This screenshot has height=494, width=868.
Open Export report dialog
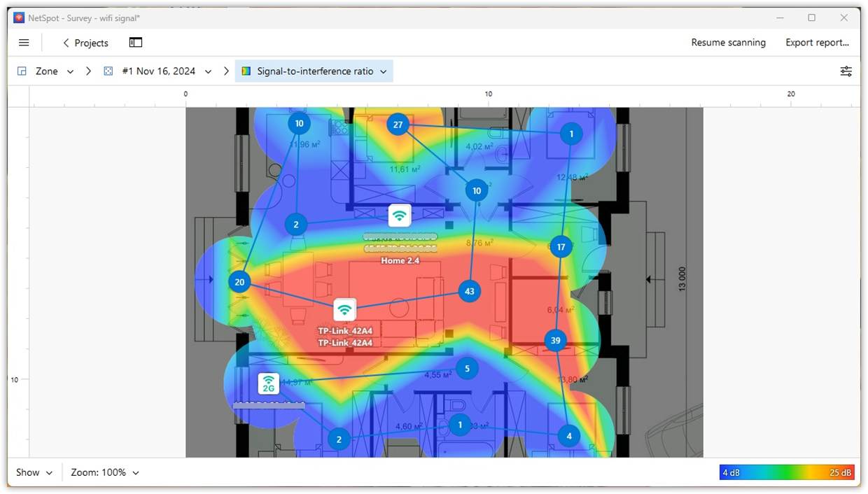[818, 43]
